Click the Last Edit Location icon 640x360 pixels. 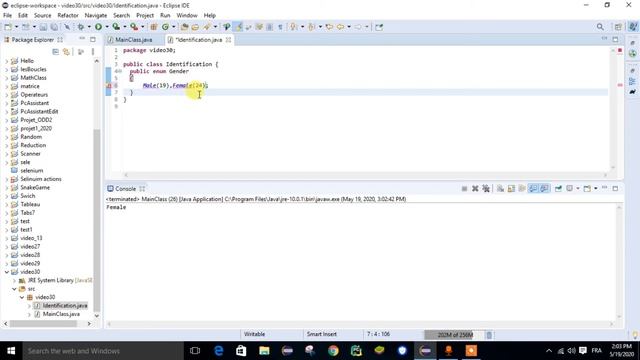[329, 27]
